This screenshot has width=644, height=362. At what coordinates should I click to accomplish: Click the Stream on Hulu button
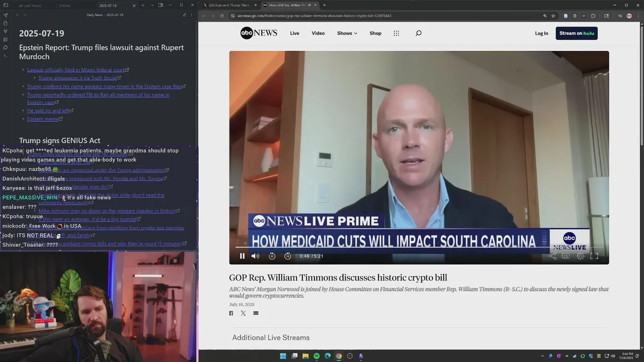coord(577,33)
